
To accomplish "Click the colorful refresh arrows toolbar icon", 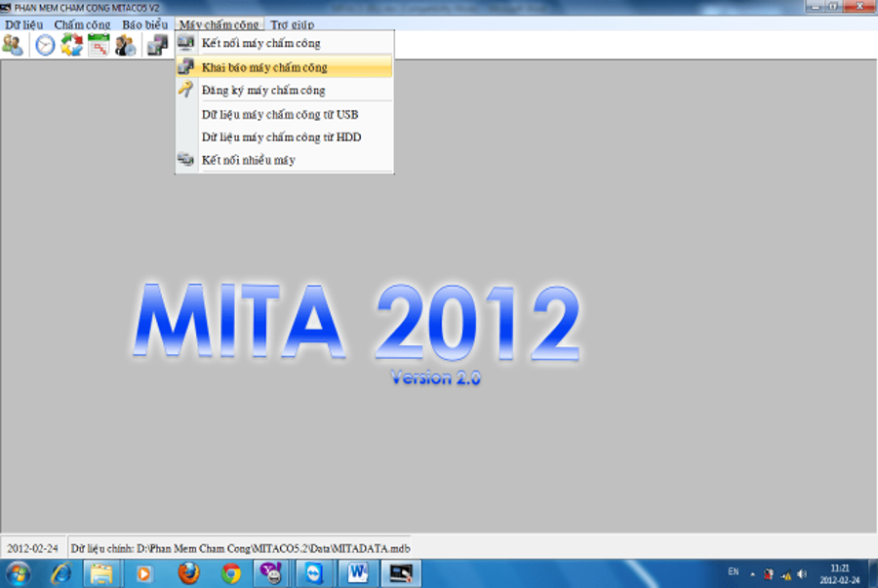I will [72, 45].
